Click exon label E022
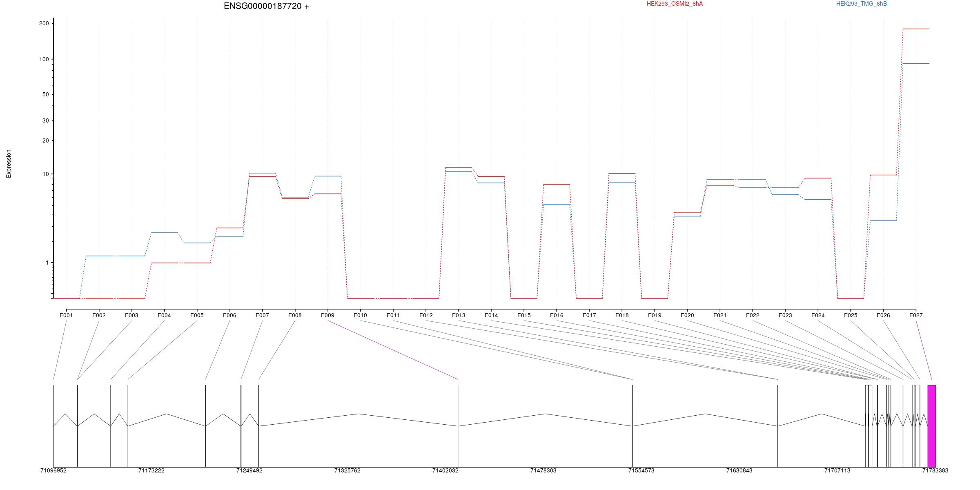Viewport: 980px width, 490px height. point(753,315)
